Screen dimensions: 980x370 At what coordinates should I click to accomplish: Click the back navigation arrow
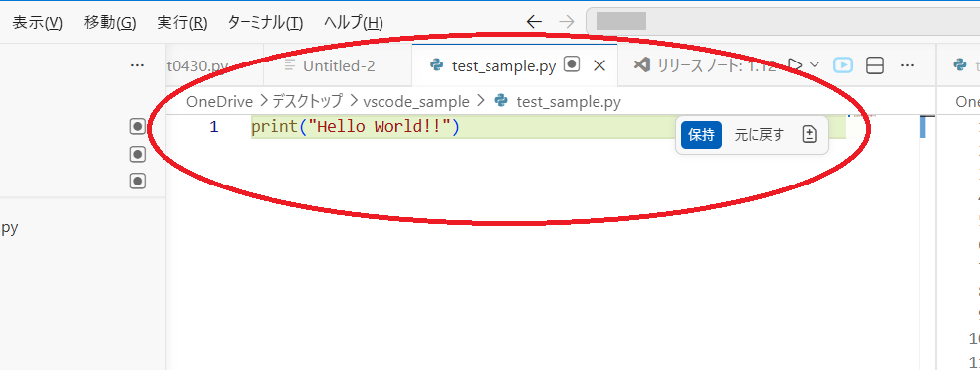point(534,23)
